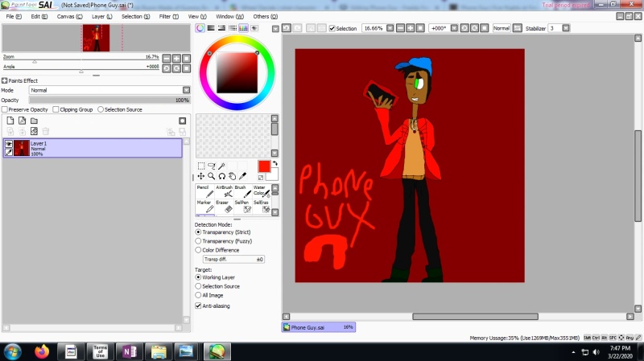This screenshot has height=361, width=644.
Task: Uncheck the Selection checkbox in toolbar
Action: (x=332, y=28)
